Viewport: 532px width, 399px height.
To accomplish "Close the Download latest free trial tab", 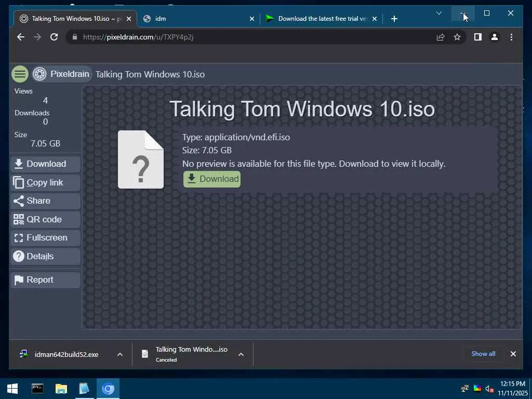I will pos(375,19).
